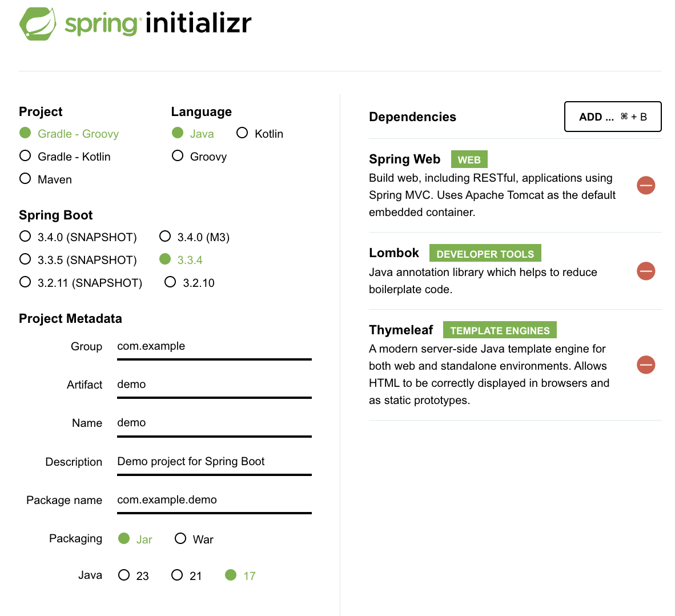The width and height of the screenshot is (675, 616).
Task: Click the WEB category tag
Action: click(469, 159)
